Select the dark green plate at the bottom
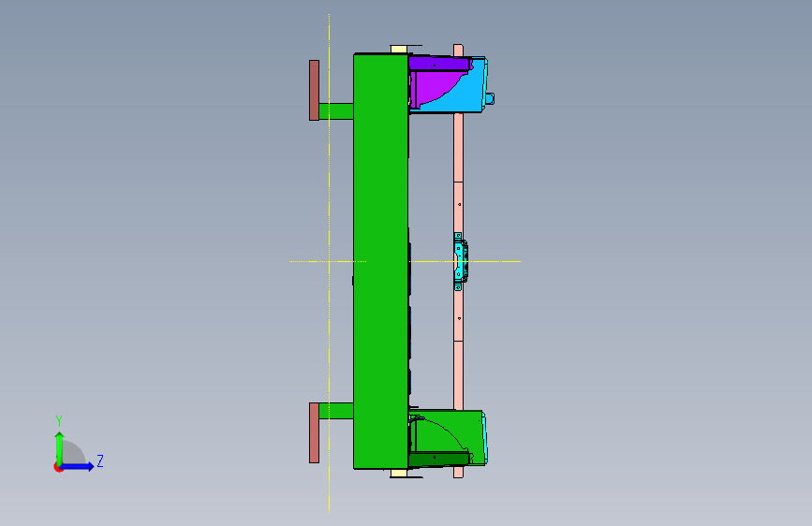This screenshot has width=812, height=526. coord(439,459)
